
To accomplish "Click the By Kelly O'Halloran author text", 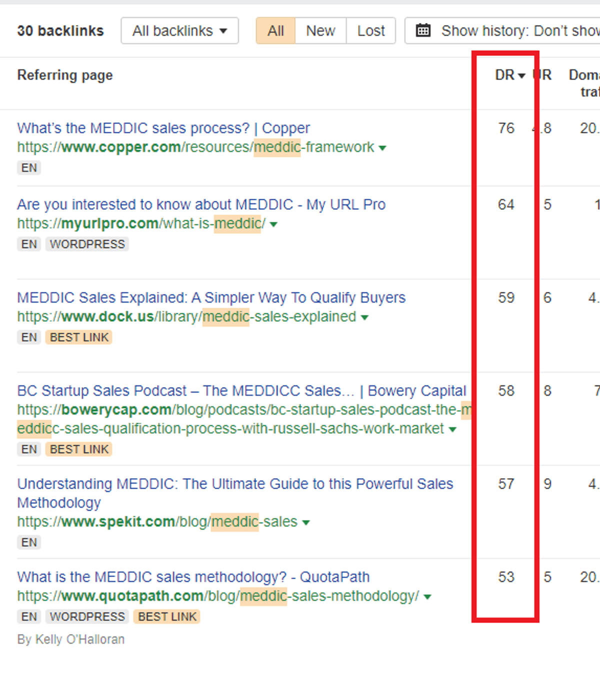I will click(71, 640).
